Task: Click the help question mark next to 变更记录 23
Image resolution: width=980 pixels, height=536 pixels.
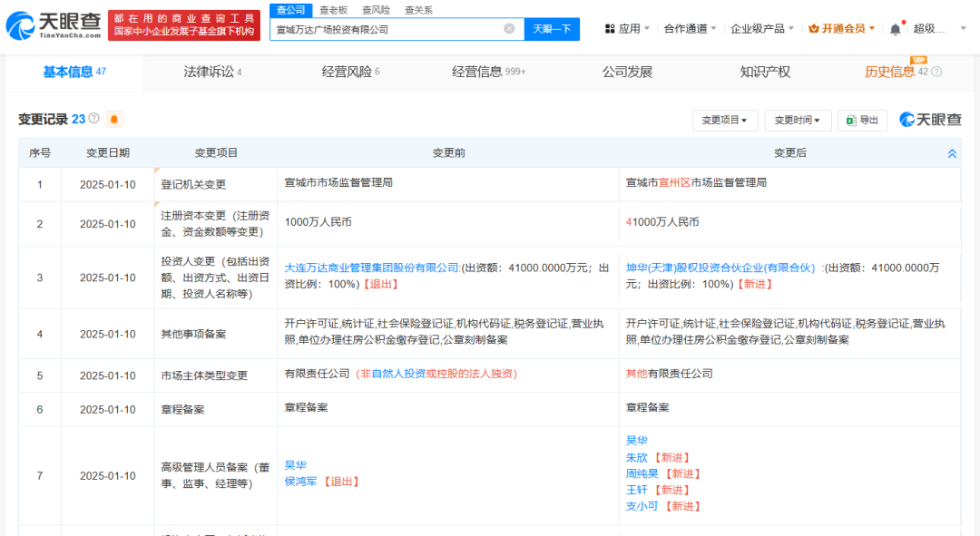Action: point(93,119)
